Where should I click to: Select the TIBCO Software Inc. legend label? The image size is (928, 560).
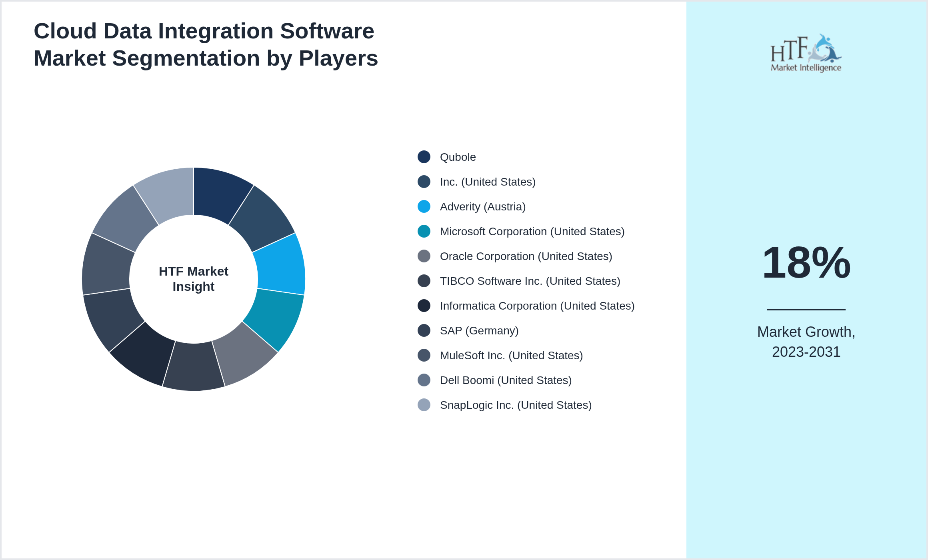[530, 281]
